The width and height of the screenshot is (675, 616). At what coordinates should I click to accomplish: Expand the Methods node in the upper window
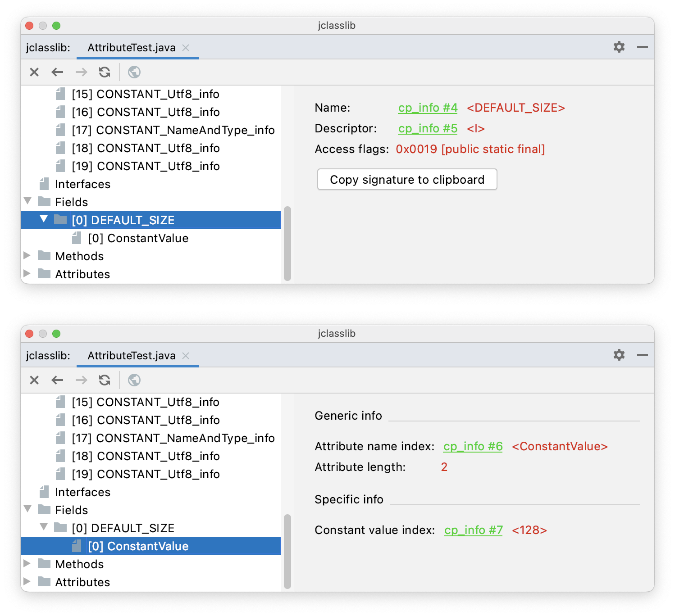(x=27, y=255)
